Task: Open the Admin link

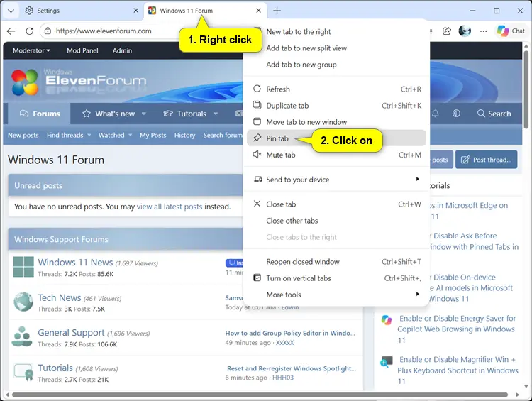Action: (122, 50)
